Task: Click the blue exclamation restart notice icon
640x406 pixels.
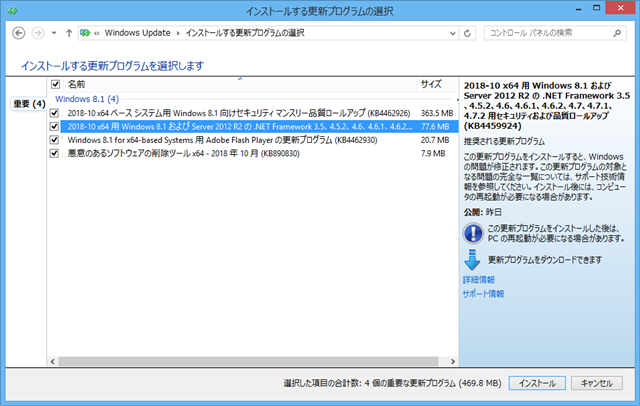Action: pyautogui.click(x=473, y=233)
